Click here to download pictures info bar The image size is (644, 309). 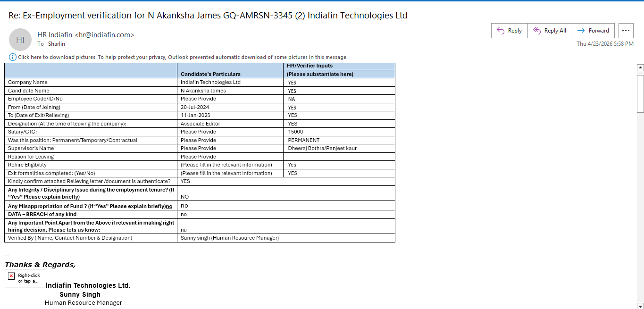pos(183,57)
